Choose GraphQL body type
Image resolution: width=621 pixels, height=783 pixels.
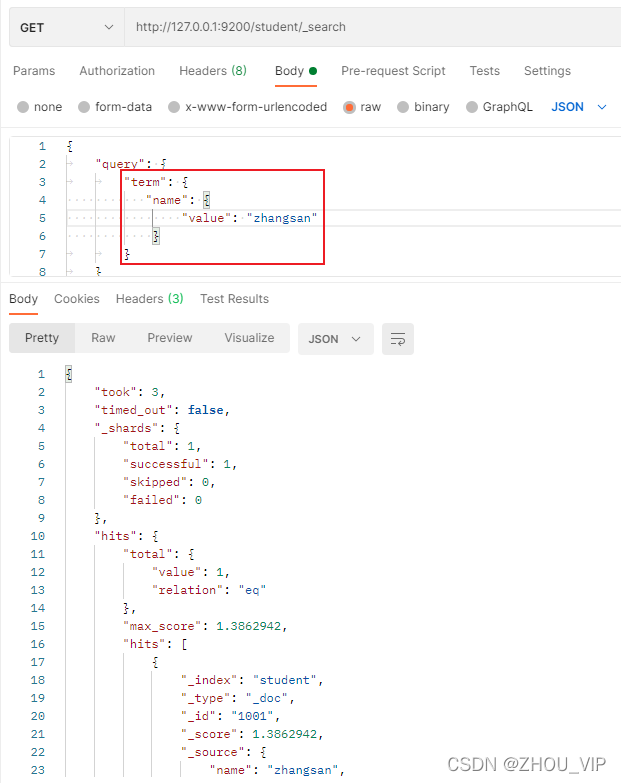click(499, 107)
